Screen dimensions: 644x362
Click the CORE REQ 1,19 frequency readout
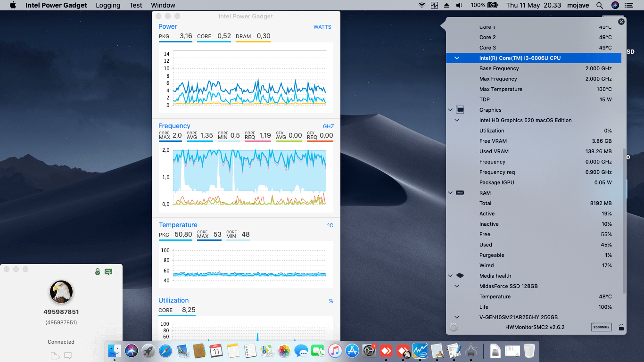(258, 136)
